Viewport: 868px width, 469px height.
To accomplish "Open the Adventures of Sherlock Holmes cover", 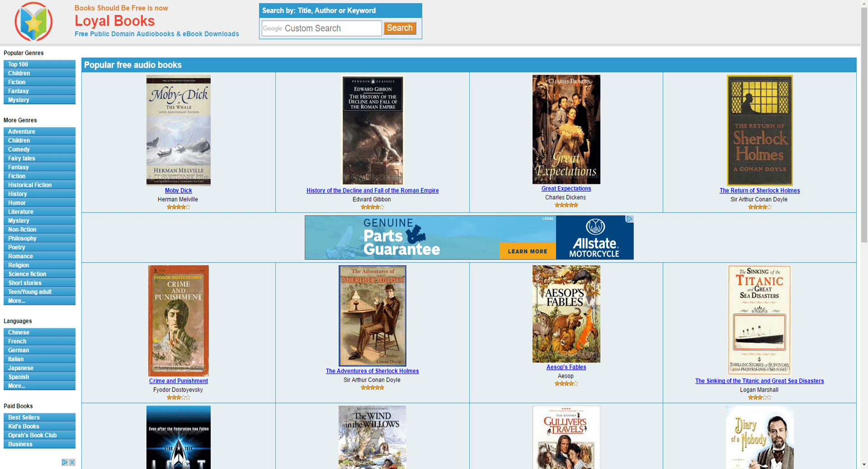I will pos(372,316).
